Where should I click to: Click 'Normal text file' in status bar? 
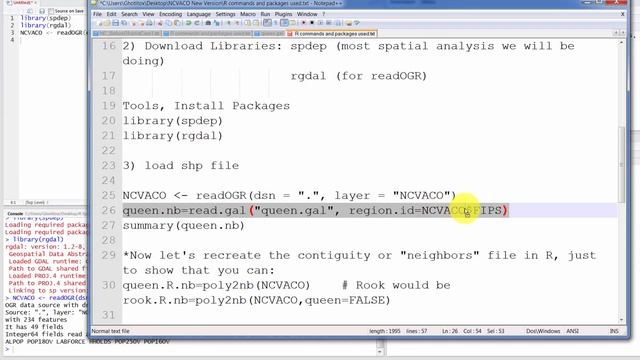click(111, 331)
